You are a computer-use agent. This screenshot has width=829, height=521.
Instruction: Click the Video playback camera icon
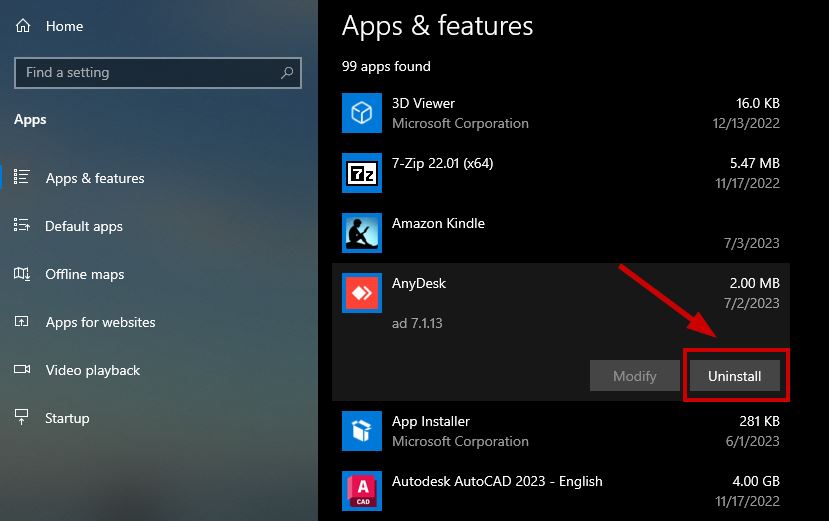[x=22, y=369]
